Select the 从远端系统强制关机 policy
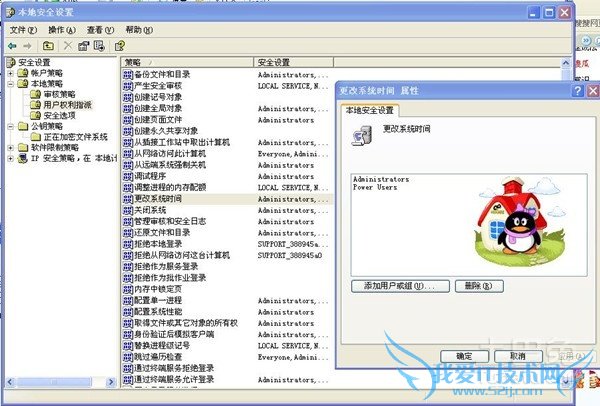 tap(227, 165)
